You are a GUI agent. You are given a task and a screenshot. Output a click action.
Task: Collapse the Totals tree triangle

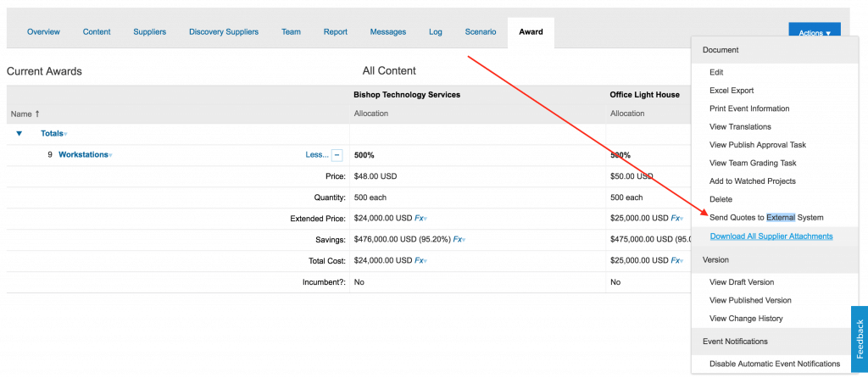click(x=19, y=133)
